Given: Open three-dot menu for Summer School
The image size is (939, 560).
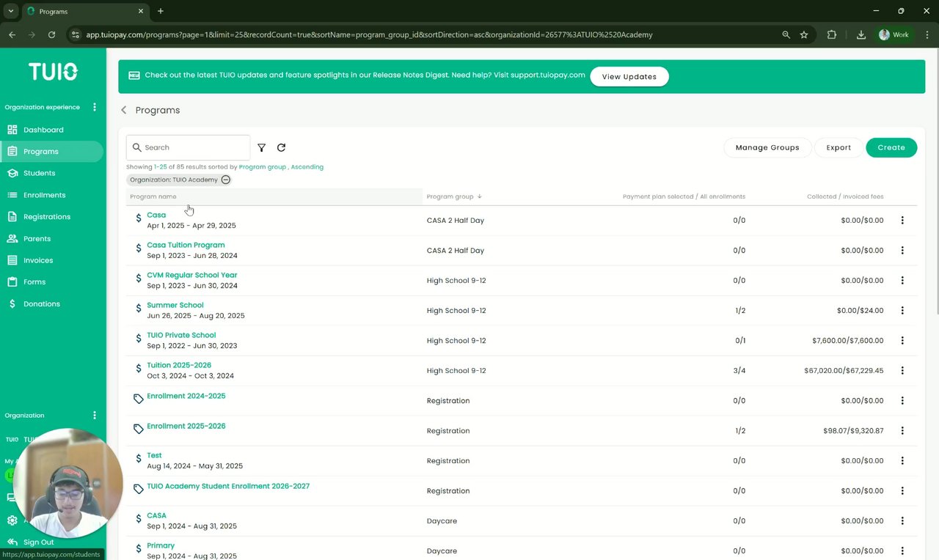Looking at the screenshot, I should [x=902, y=310].
